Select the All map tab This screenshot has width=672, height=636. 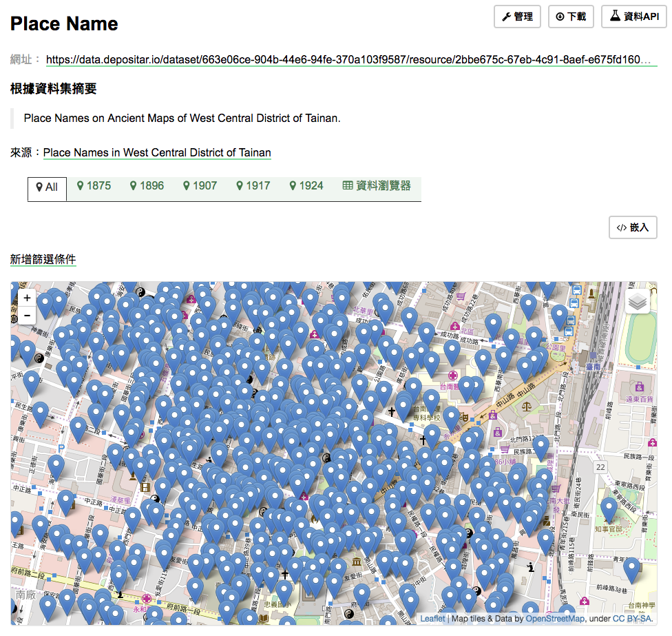click(x=47, y=187)
